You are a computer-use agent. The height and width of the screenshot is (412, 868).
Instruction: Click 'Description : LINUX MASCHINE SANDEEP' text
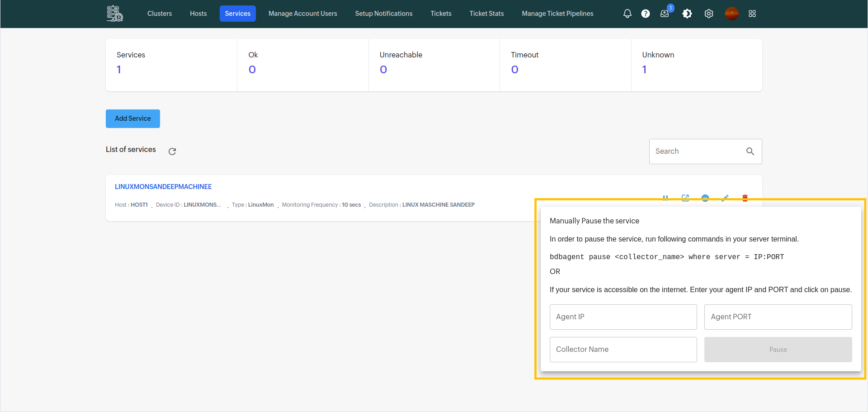pyautogui.click(x=422, y=205)
